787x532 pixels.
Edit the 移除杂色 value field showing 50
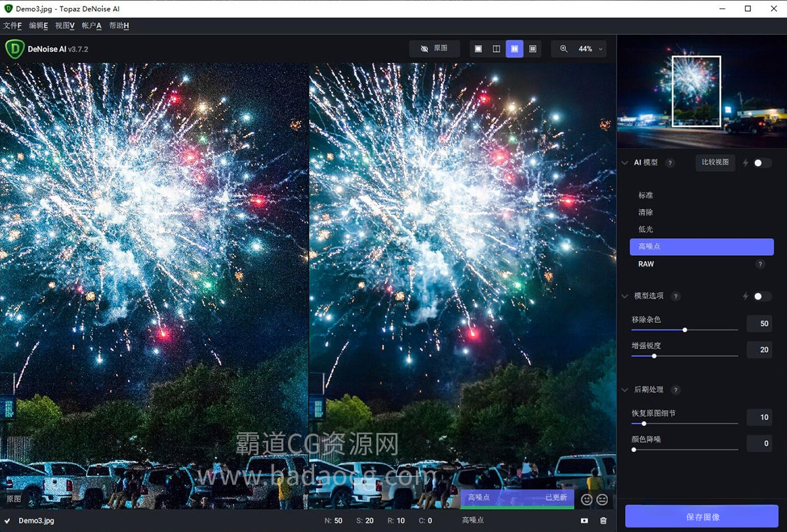759,323
